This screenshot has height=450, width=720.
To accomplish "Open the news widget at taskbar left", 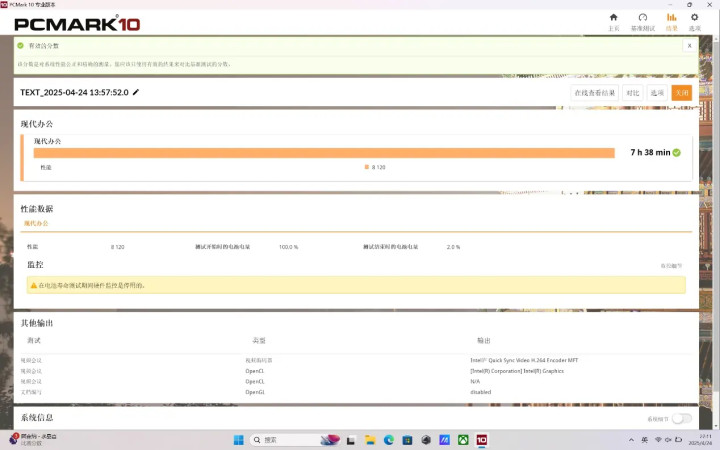I will (x=33, y=439).
